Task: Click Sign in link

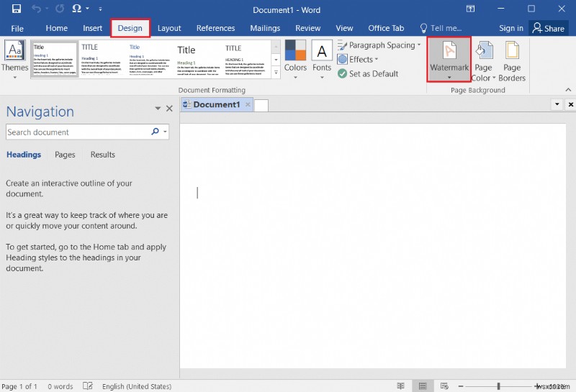Action: point(511,28)
